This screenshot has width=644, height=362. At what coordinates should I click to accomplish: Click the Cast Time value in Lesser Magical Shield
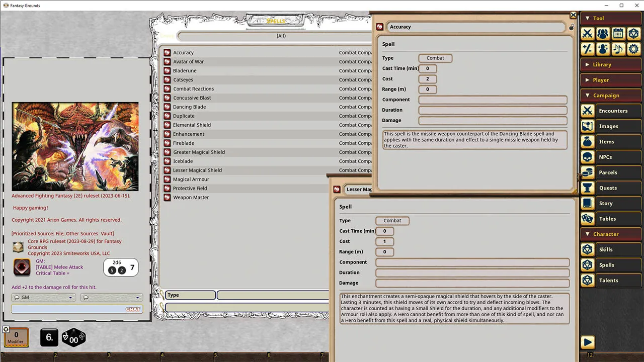384,231
